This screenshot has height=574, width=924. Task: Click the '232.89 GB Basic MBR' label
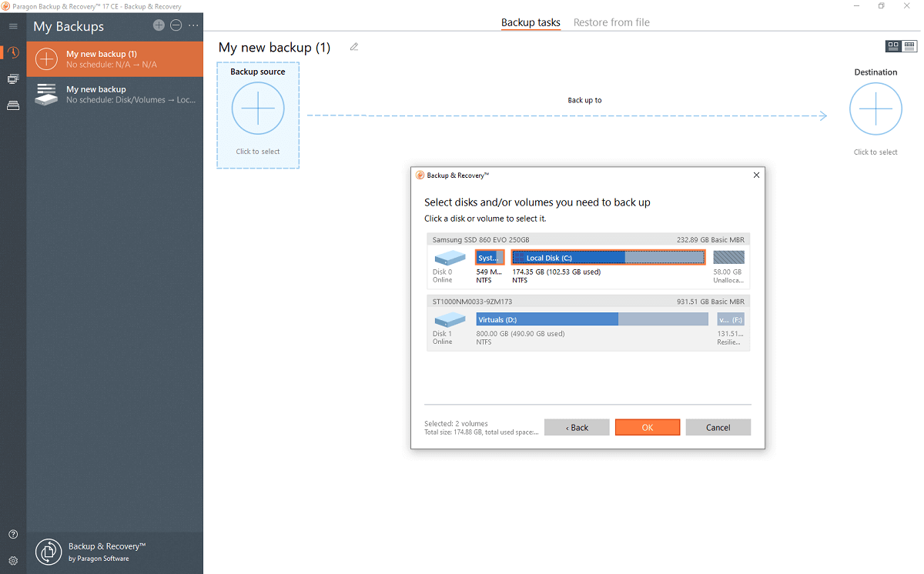[711, 240]
